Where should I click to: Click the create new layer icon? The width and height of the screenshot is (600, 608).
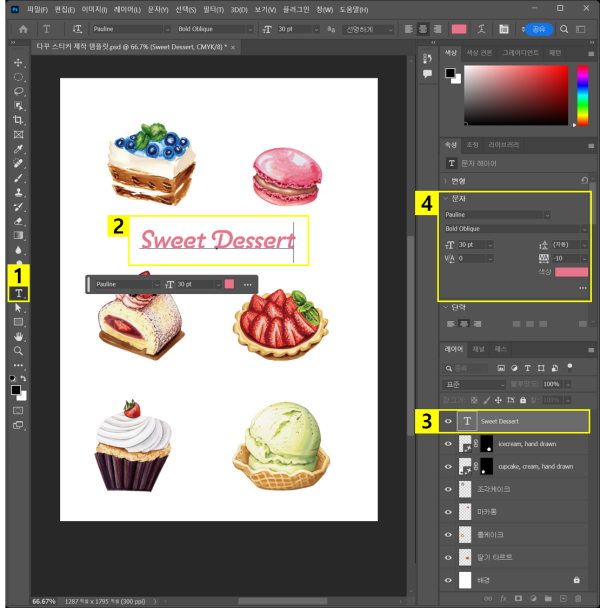pyautogui.click(x=563, y=598)
